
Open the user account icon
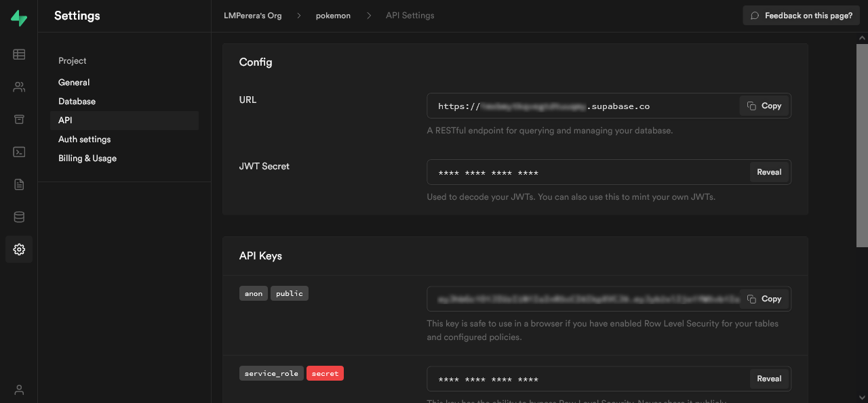coord(19,389)
